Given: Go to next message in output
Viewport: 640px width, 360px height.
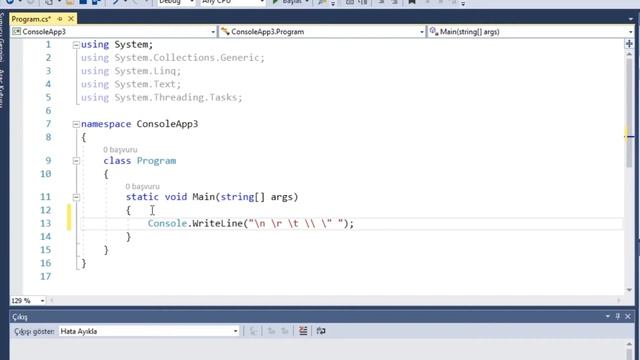Looking at the screenshot, I should point(285,331).
